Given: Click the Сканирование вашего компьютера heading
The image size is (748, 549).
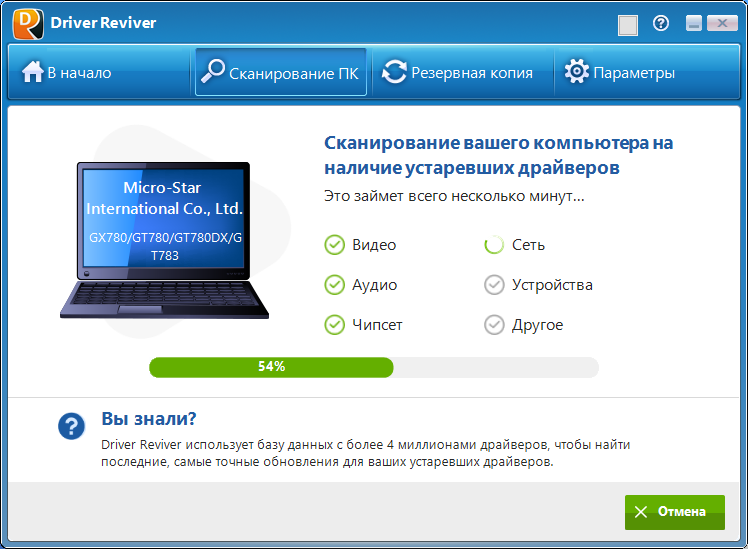Looking at the screenshot, I should pos(499,155).
